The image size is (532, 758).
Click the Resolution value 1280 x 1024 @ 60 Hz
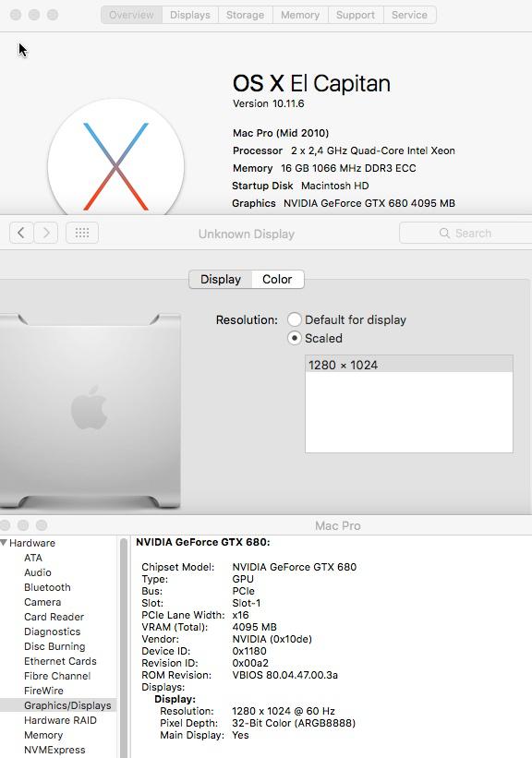[x=284, y=711]
